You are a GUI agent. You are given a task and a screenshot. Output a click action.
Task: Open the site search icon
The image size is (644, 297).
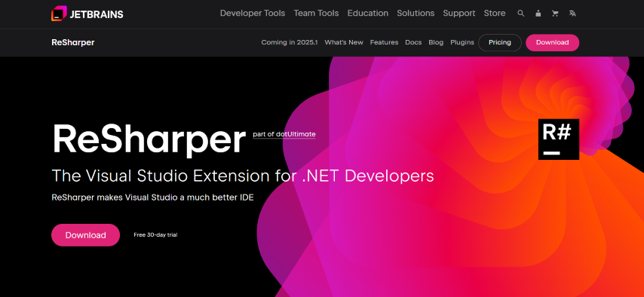pyautogui.click(x=521, y=13)
